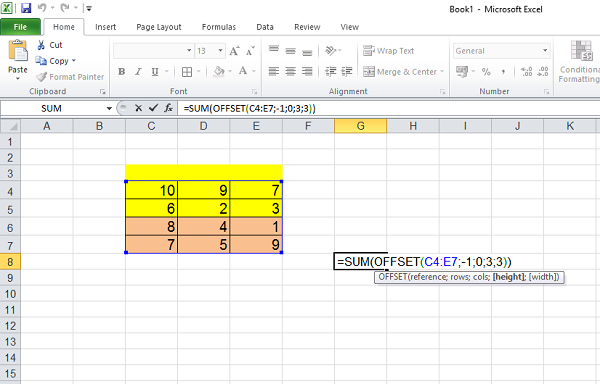Switch to the Insert tab
This screenshot has height=384, width=600.
click(x=106, y=27)
